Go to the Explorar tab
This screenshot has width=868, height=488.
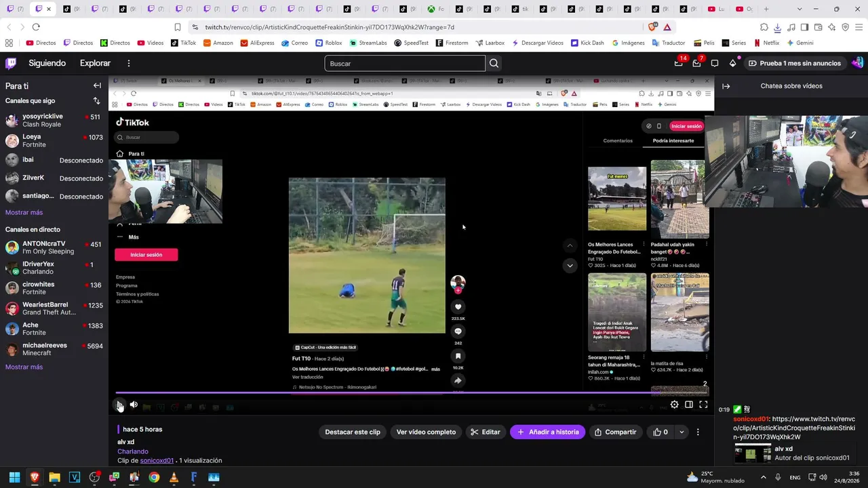click(x=95, y=63)
